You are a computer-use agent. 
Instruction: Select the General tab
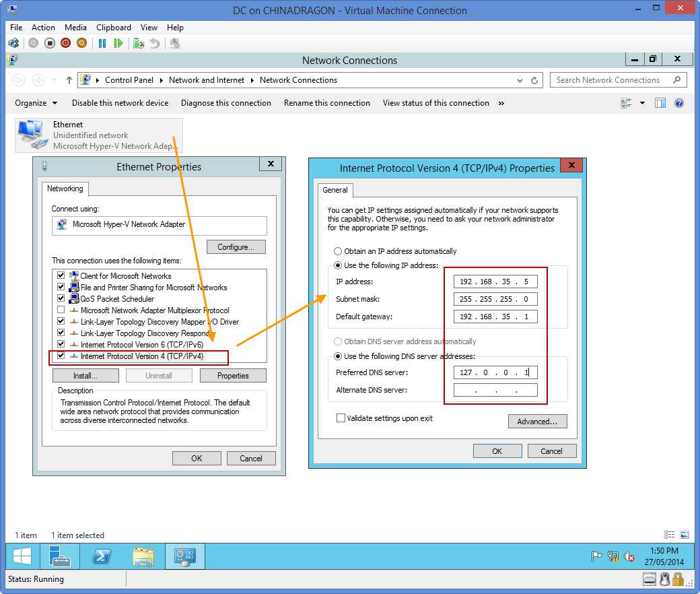tap(335, 191)
